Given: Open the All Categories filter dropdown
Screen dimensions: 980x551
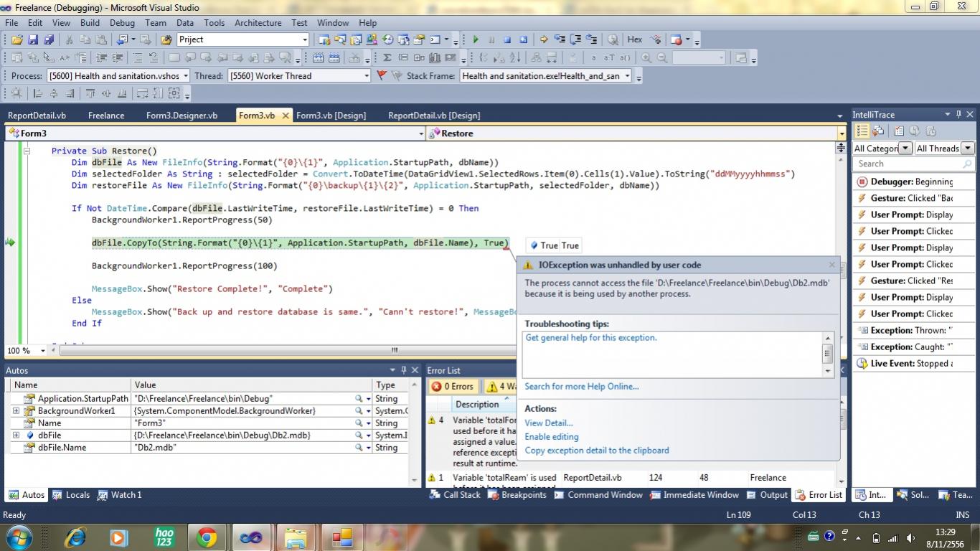Looking at the screenshot, I should (x=905, y=149).
